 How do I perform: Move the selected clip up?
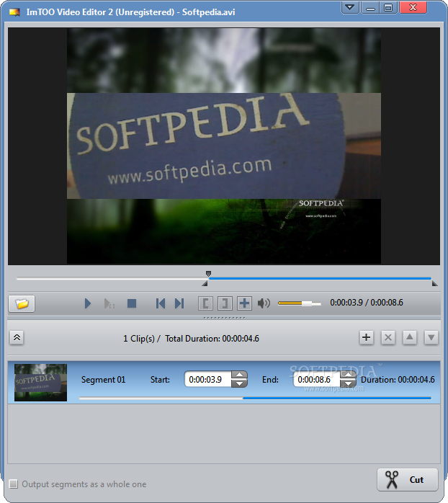pyautogui.click(x=410, y=337)
